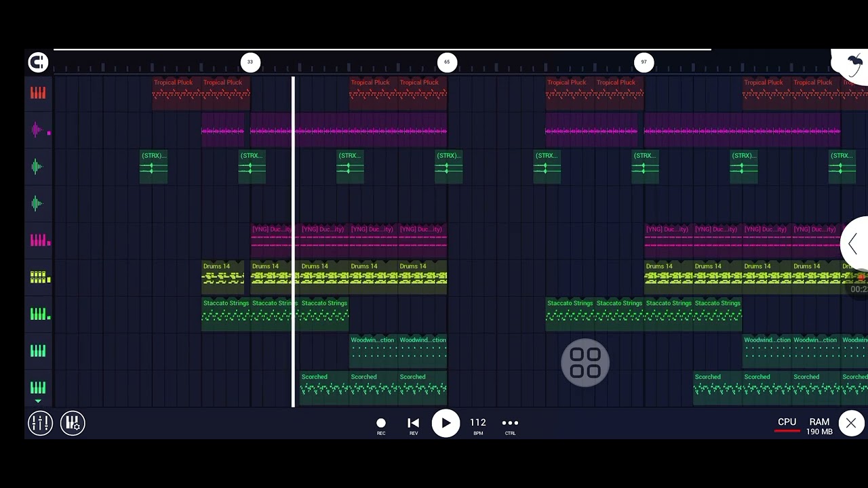The height and width of the screenshot is (488, 868).
Task: Select the first Woodwin...ction clip
Action: pos(374,350)
